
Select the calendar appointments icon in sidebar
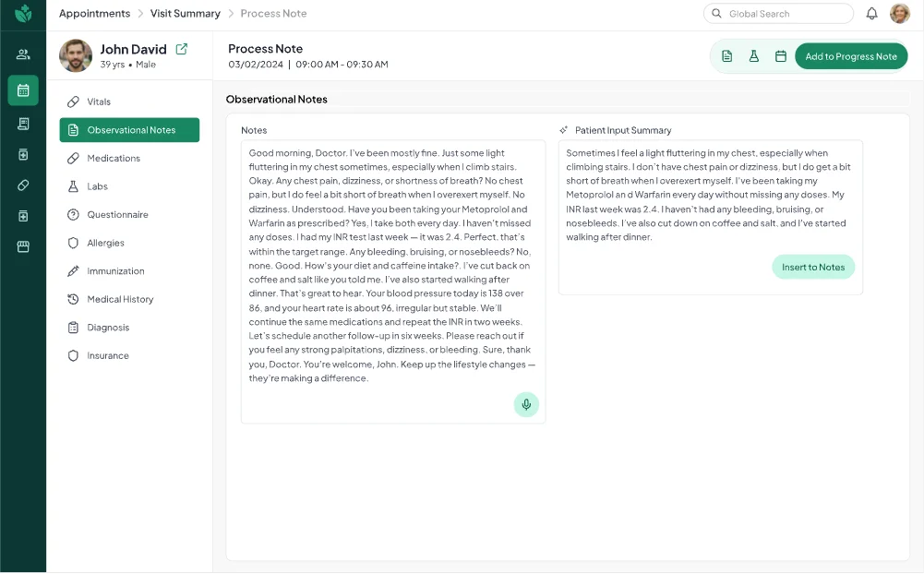click(x=23, y=90)
